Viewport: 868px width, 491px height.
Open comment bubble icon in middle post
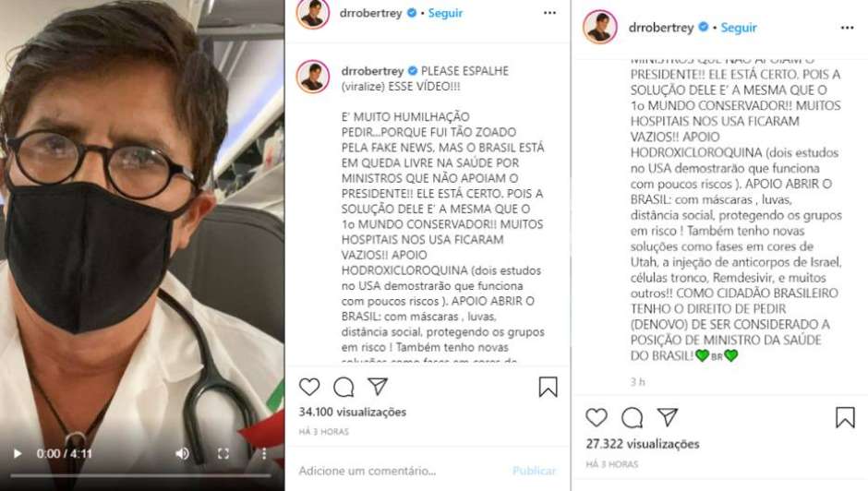(x=344, y=387)
